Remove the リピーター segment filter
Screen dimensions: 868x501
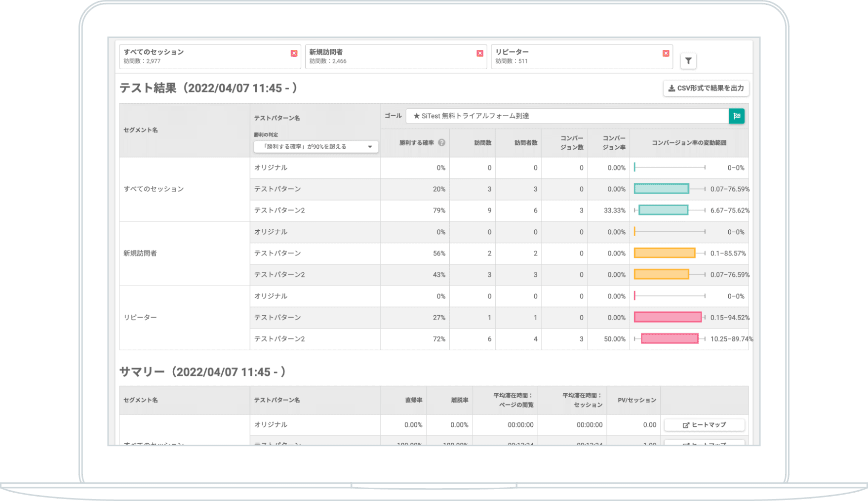pyautogui.click(x=665, y=53)
